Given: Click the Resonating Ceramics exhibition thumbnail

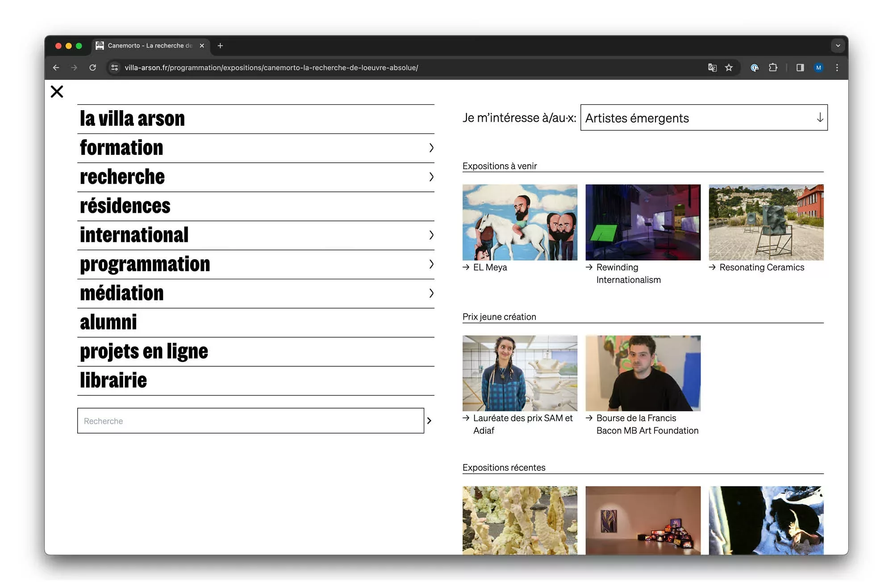Looking at the screenshot, I should click(x=766, y=222).
